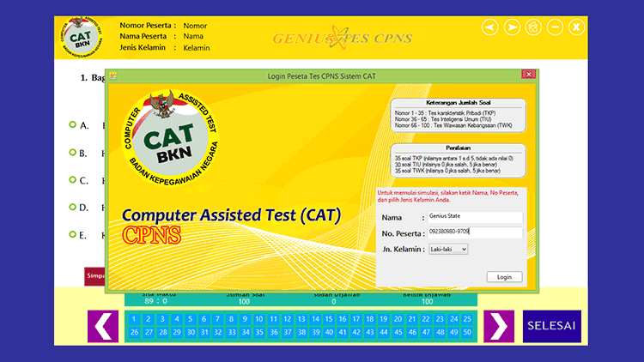Click the back arrow icon in header

(x=490, y=27)
